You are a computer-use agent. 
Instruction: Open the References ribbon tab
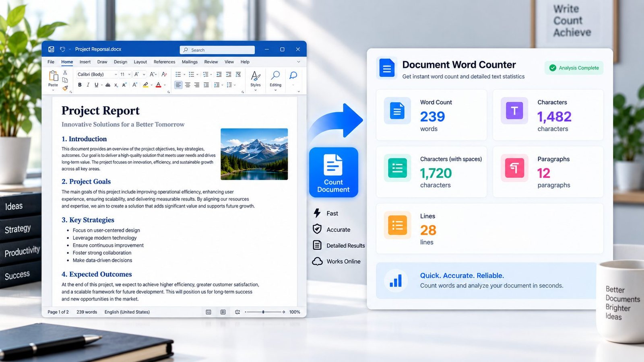164,62
